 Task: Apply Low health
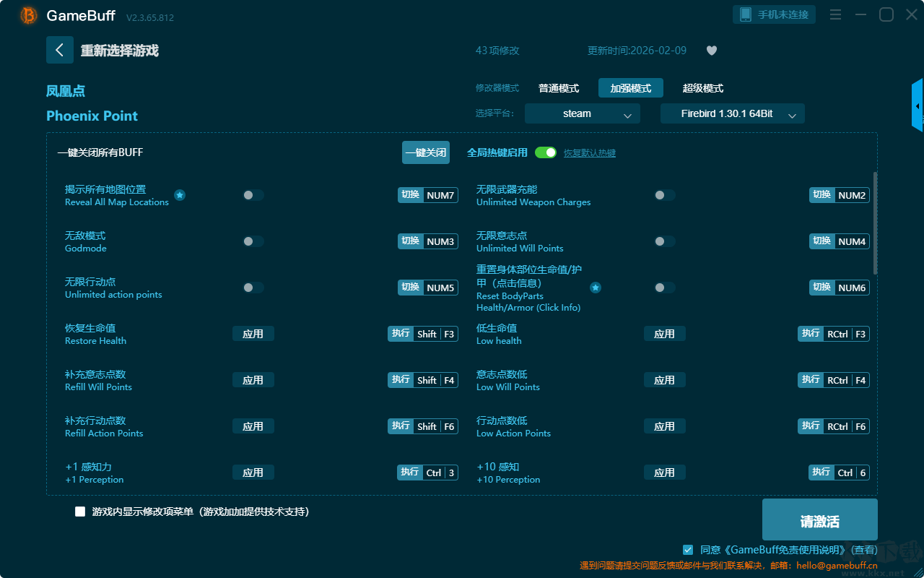pos(665,334)
